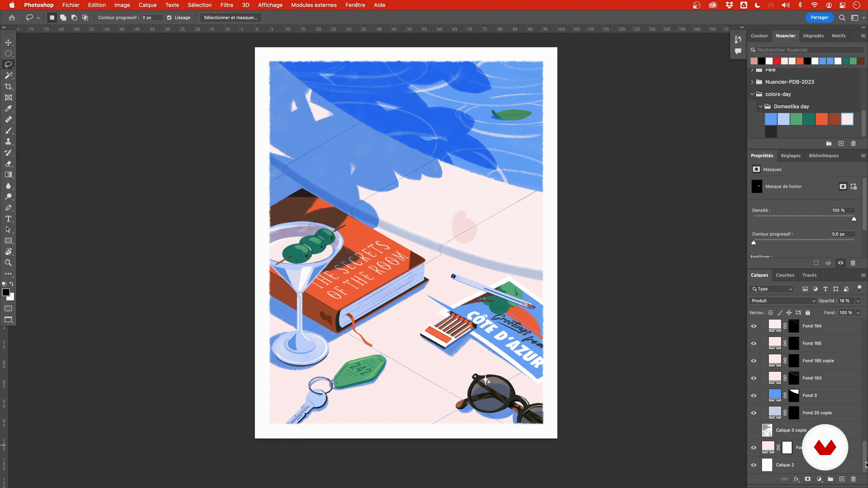Select the Elliptical Marquee tool

(x=8, y=54)
